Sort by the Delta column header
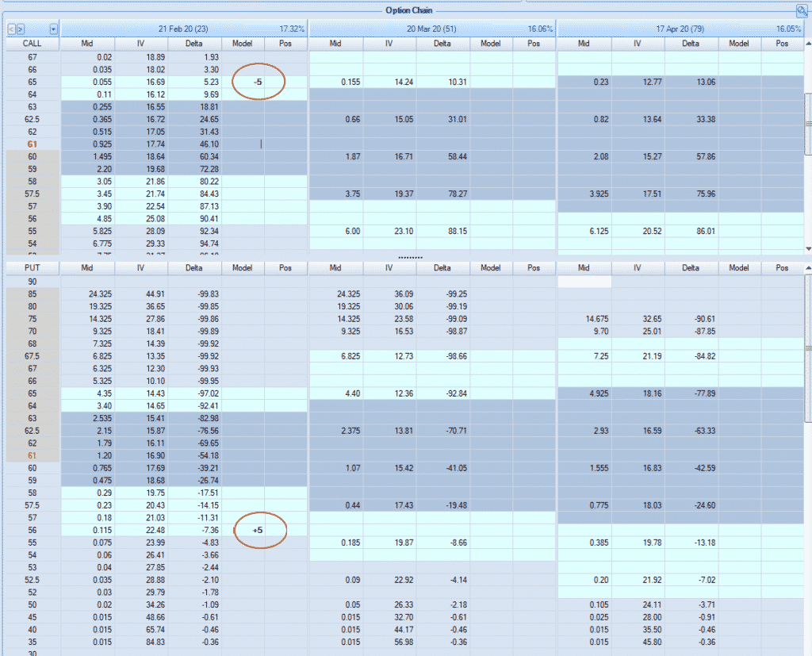This screenshot has width=812, height=656. 194,44
